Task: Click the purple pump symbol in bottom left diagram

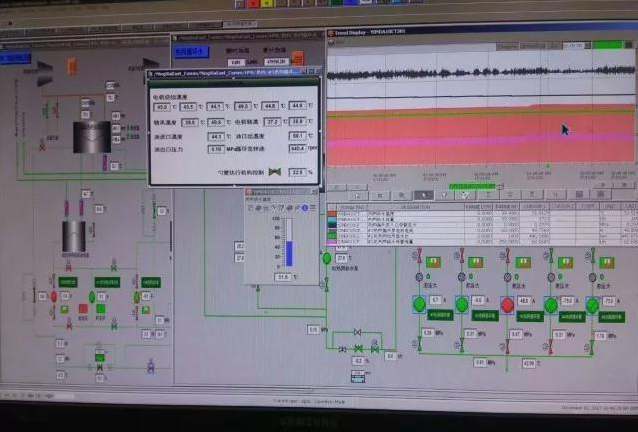Action: 151,366
